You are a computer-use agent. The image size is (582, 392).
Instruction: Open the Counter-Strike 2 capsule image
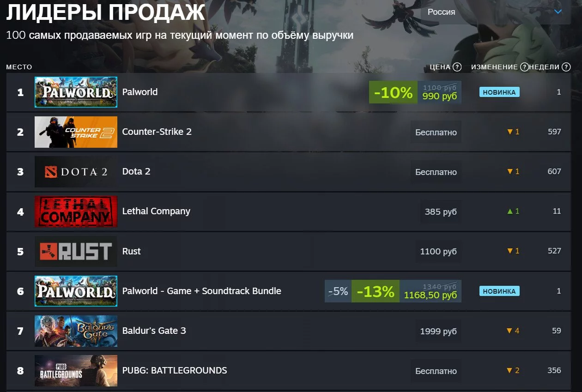tap(76, 132)
